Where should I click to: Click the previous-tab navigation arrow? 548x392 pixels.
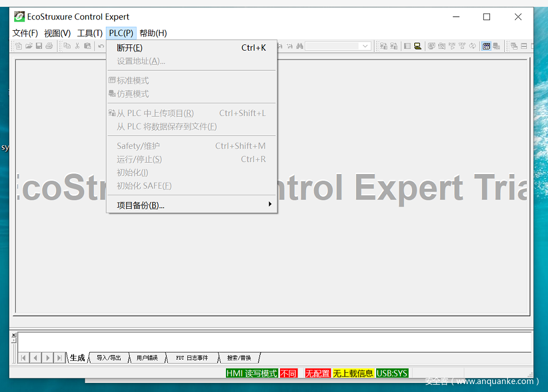pos(36,358)
